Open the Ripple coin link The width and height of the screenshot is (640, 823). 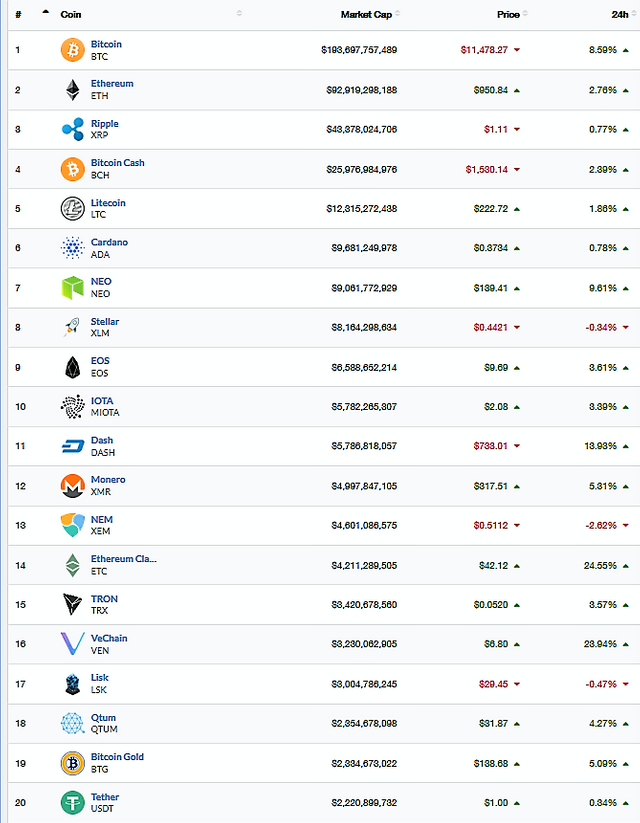click(104, 123)
